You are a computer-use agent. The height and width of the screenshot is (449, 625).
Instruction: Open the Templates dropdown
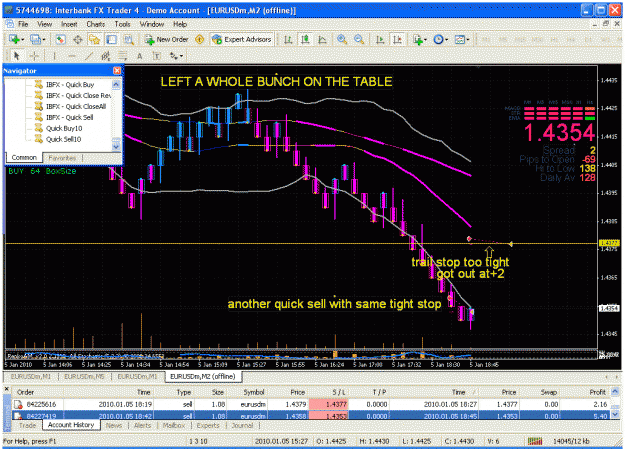462,39
